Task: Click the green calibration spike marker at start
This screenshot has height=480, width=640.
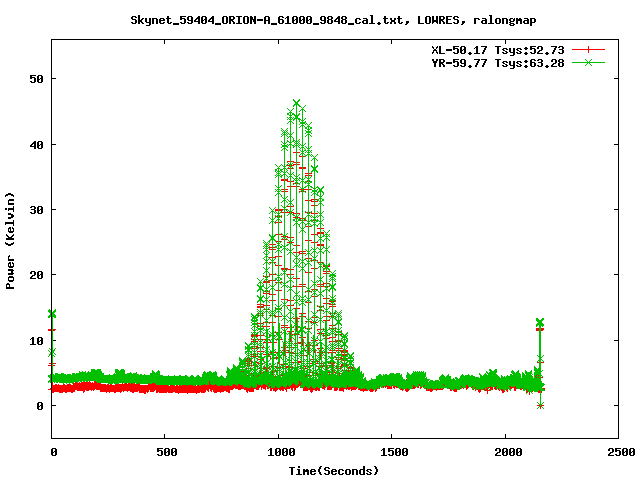Action: coord(52,313)
